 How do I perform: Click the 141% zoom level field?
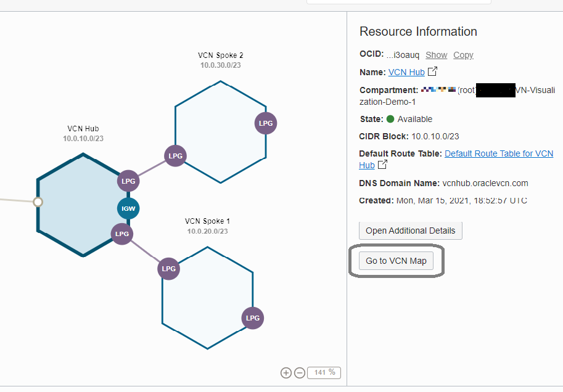324,372
